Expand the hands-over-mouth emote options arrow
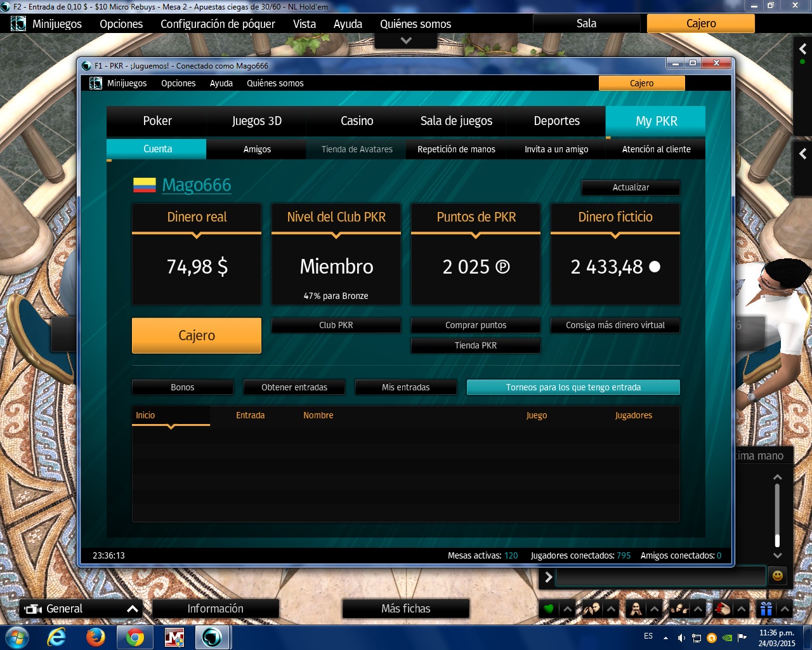The height and width of the screenshot is (650, 812). point(655,609)
